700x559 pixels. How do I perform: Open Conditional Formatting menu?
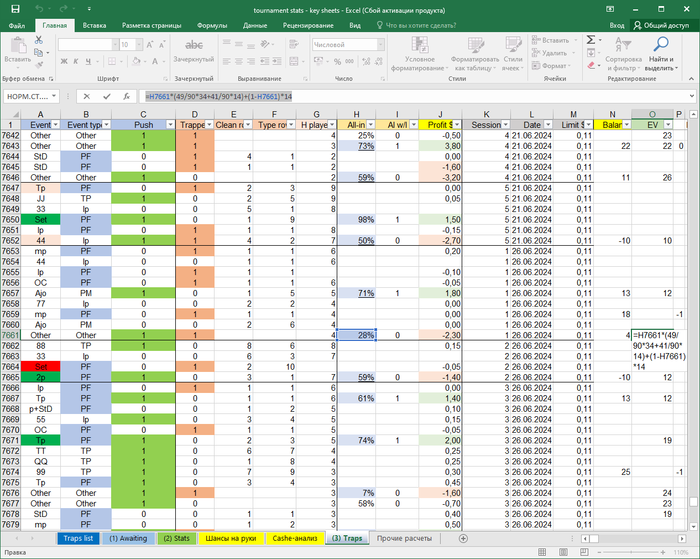(420, 54)
